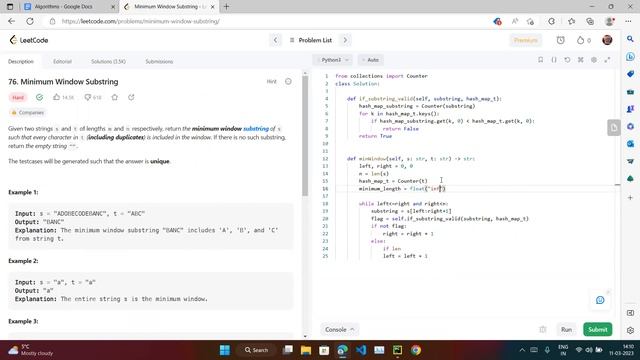The width and height of the screenshot is (640, 360).
Task: Show hidden tray icons chevron
Action: coord(522,350)
